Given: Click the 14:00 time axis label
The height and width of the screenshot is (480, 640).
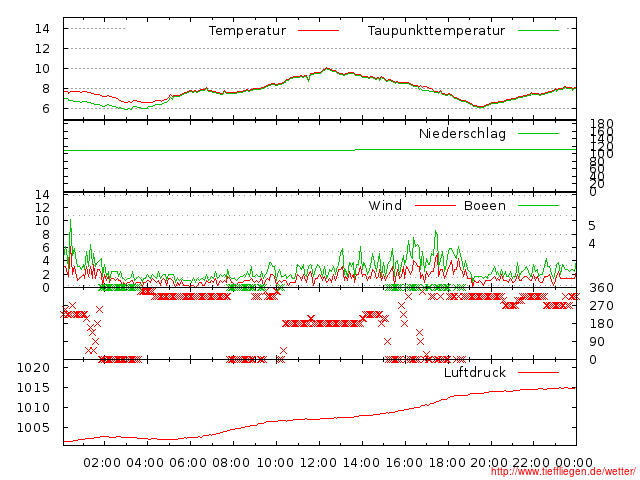Looking at the screenshot, I should pos(361,463).
